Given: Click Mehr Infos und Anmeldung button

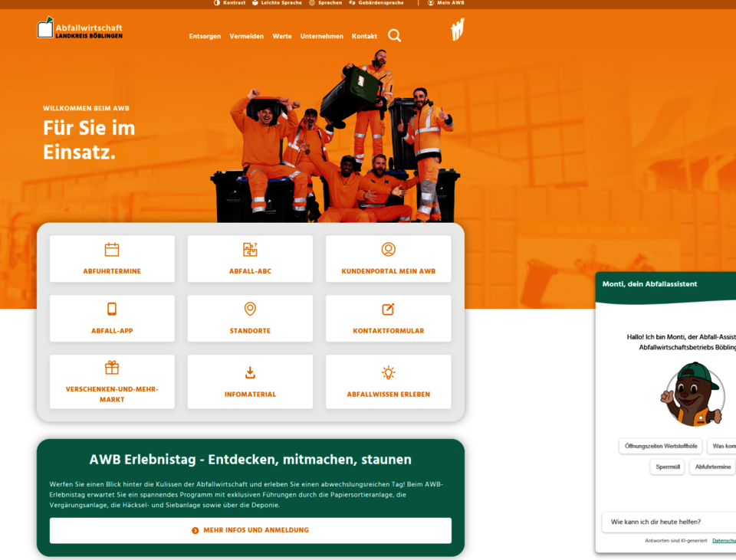Looking at the screenshot, I should click(251, 530).
